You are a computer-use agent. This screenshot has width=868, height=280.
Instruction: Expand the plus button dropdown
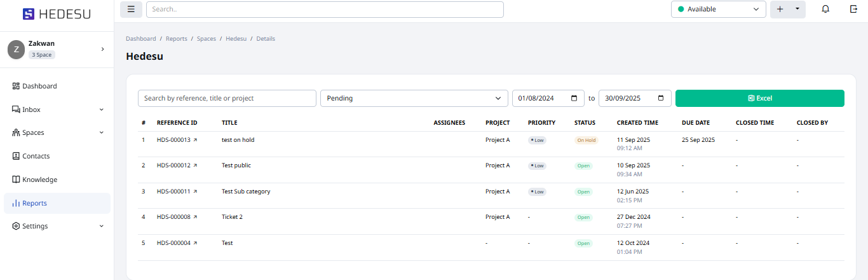(797, 9)
